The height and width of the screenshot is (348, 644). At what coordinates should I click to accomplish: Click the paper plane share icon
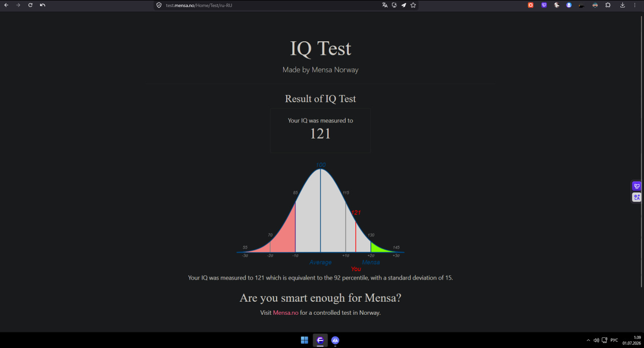pos(404,5)
